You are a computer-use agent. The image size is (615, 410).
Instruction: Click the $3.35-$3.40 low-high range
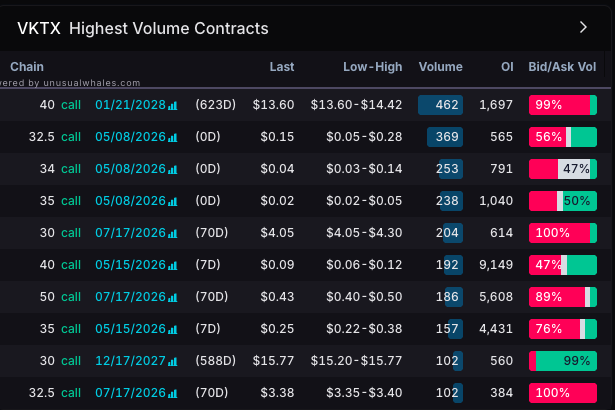[x=364, y=393]
